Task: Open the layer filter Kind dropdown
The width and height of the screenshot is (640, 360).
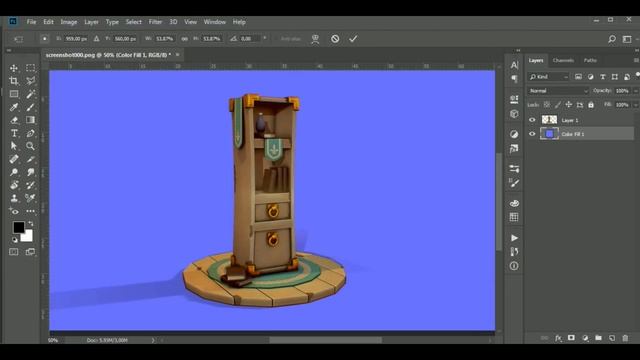Action: point(548,77)
